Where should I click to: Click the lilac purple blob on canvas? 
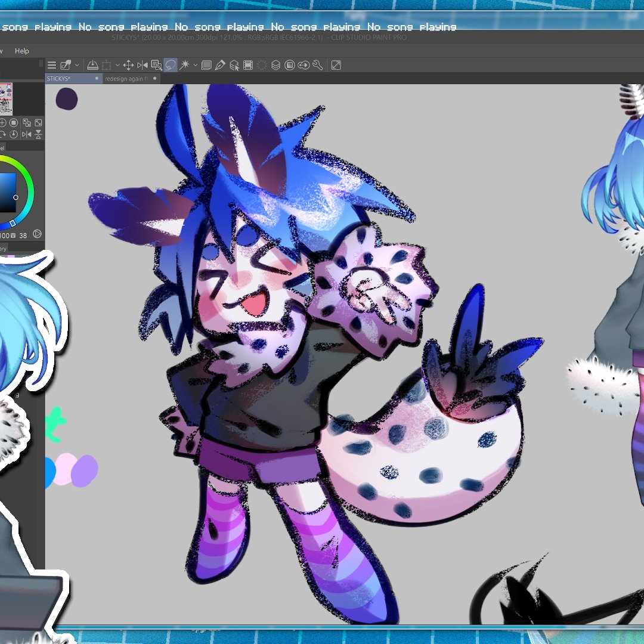click(x=85, y=470)
